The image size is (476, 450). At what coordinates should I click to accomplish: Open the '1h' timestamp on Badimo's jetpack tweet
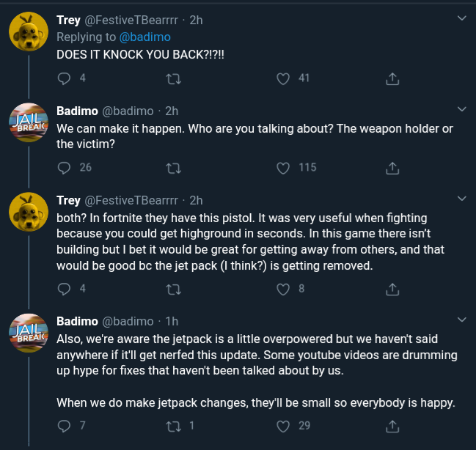172,321
